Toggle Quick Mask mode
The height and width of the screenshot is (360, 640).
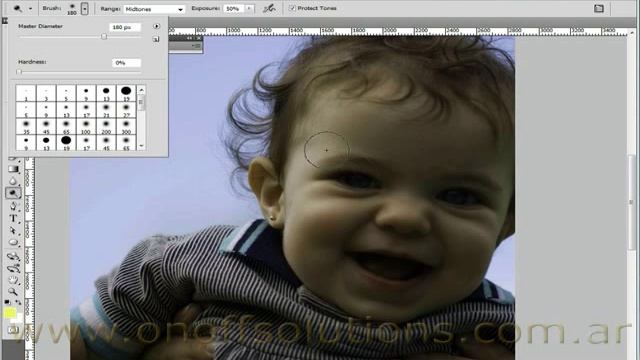pyautogui.click(x=13, y=330)
